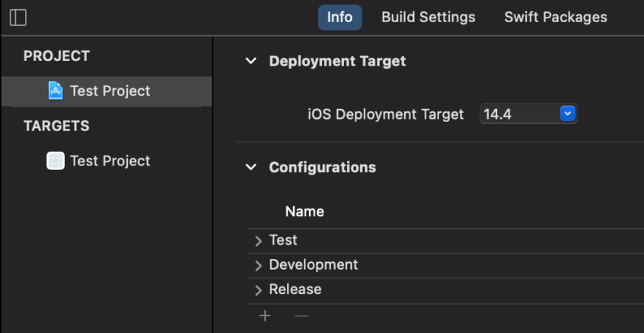The width and height of the screenshot is (644, 333).
Task: Select Test Project under PROJECT
Action: tap(107, 91)
